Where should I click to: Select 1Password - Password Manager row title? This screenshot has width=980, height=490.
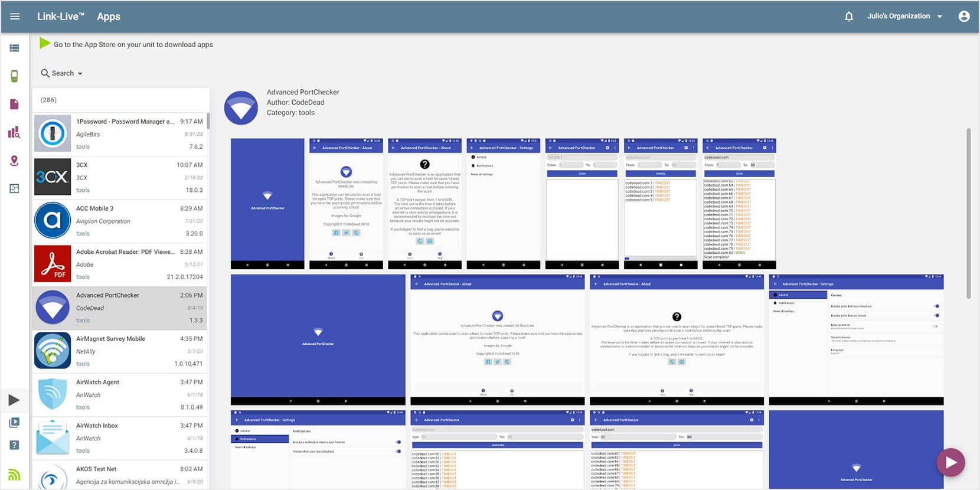[x=125, y=122]
